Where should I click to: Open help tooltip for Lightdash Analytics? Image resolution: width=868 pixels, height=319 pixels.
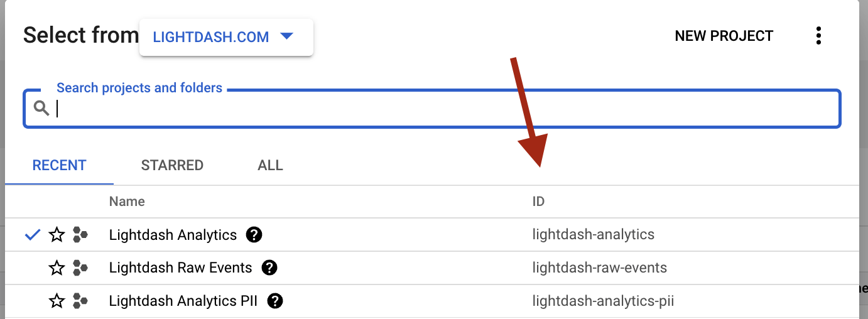pyautogui.click(x=254, y=235)
